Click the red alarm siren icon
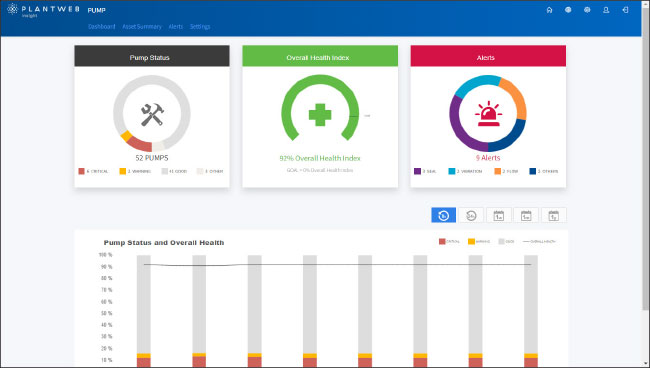The width and height of the screenshot is (650, 368). 488,114
